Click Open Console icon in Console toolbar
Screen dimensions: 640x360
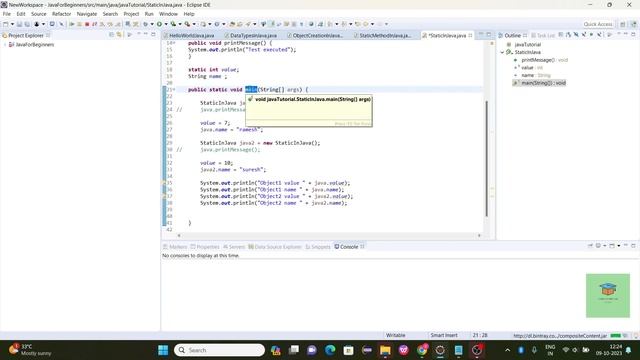(612, 246)
